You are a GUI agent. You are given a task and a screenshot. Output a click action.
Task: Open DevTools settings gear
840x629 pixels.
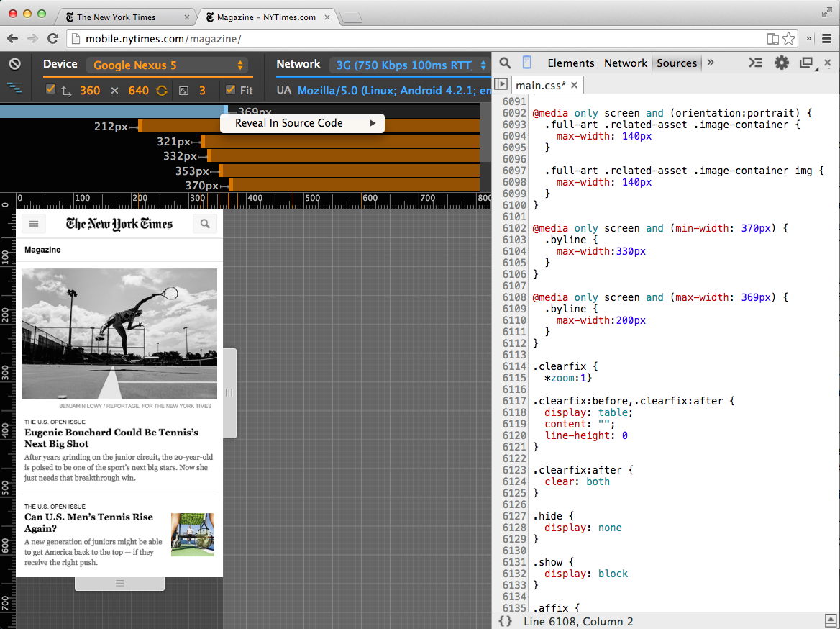781,63
